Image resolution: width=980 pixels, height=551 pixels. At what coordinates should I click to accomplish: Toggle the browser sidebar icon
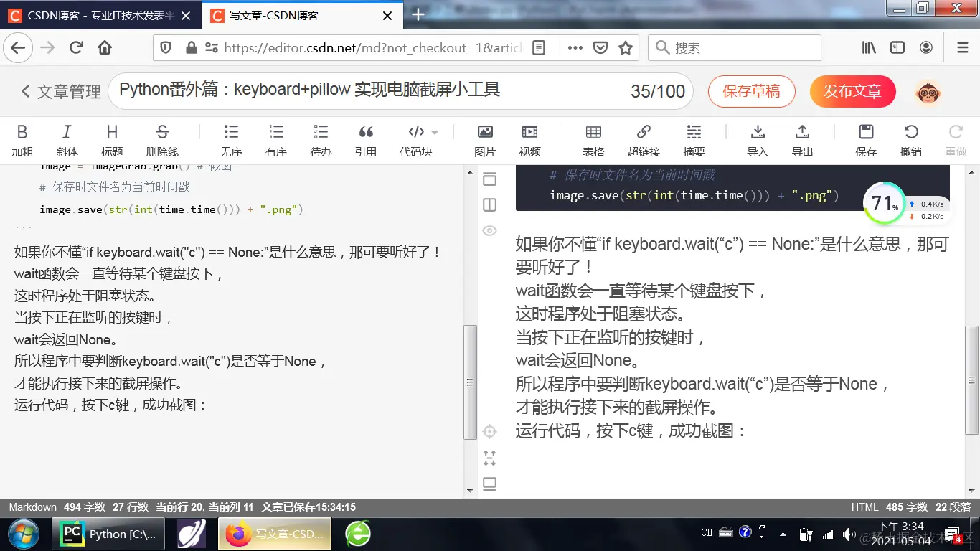pos(897,48)
